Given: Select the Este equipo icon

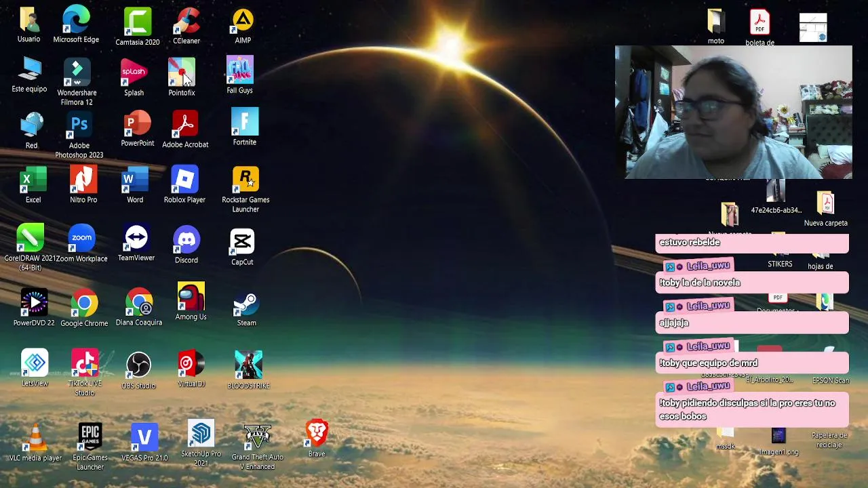Looking at the screenshot, I should 29,69.
